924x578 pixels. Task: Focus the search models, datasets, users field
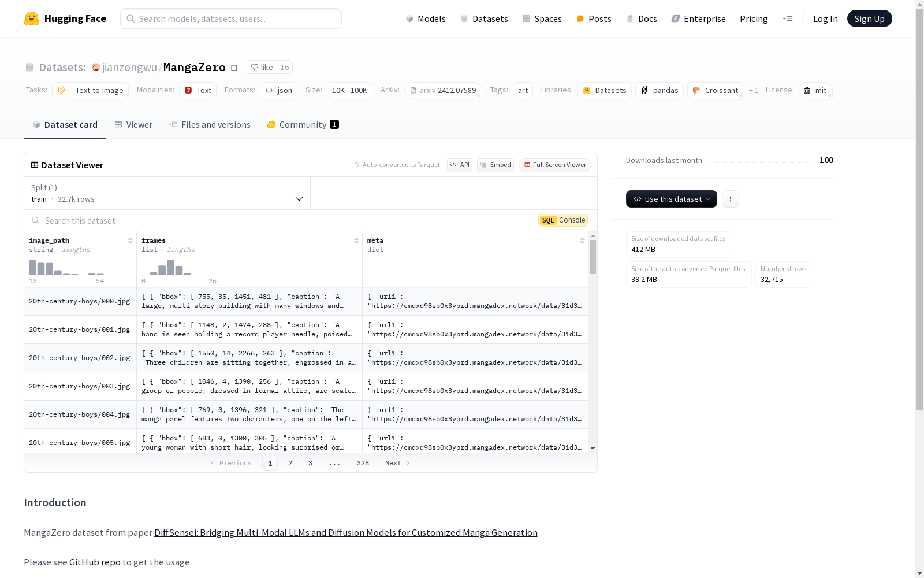coord(231,18)
